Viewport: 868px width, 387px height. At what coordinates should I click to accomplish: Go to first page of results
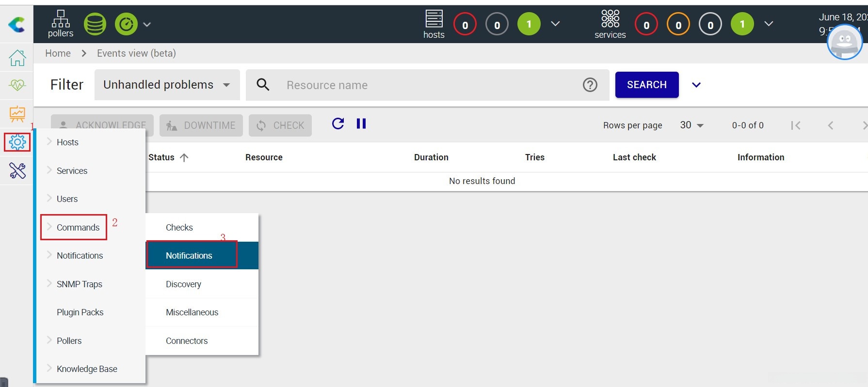pos(795,125)
